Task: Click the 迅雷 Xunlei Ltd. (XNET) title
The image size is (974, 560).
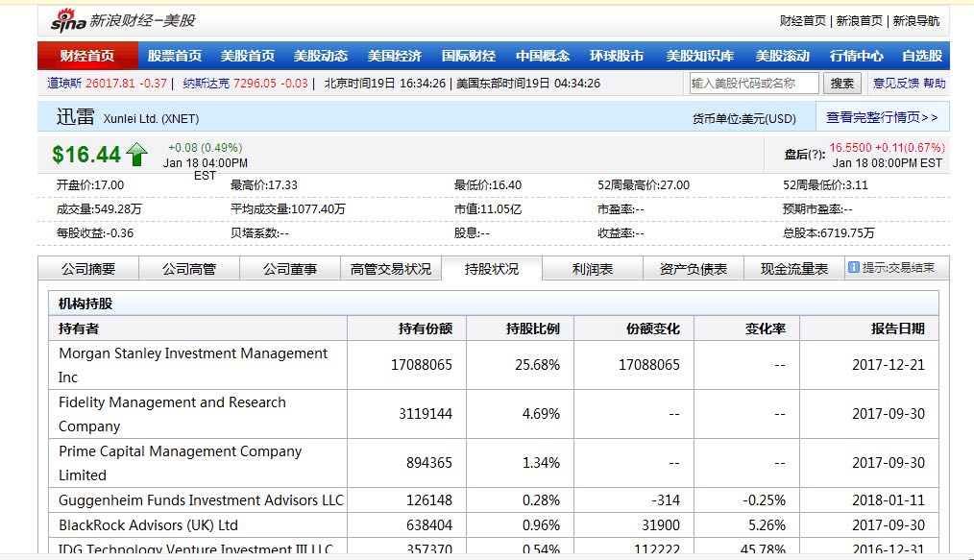Action: pos(128,117)
